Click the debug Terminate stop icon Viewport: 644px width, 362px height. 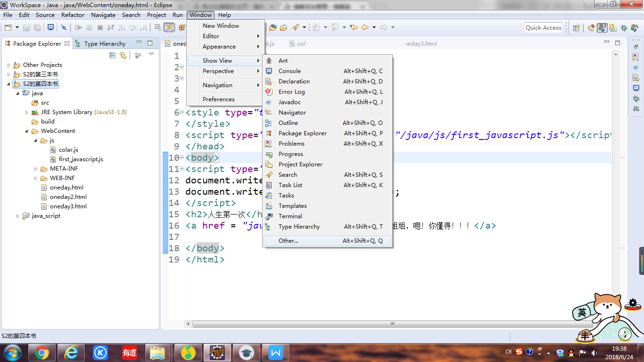coord(100,27)
